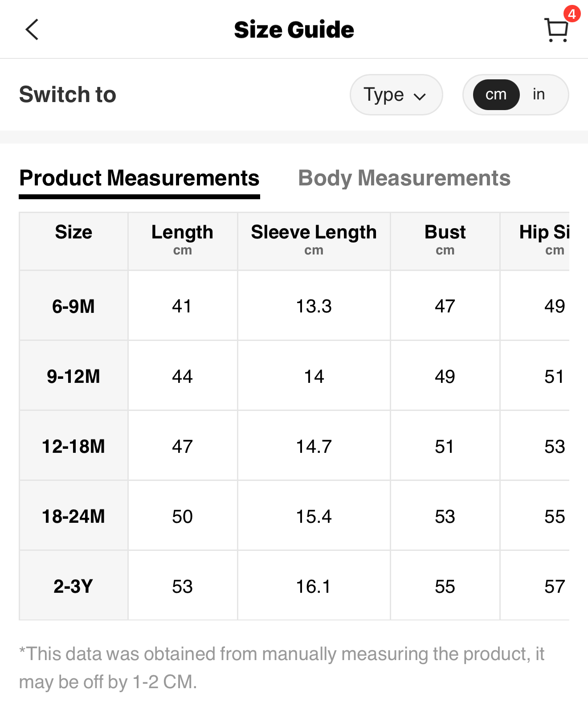Select the 18-24M size row
The height and width of the screenshot is (706, 588).
pos(73,516)
